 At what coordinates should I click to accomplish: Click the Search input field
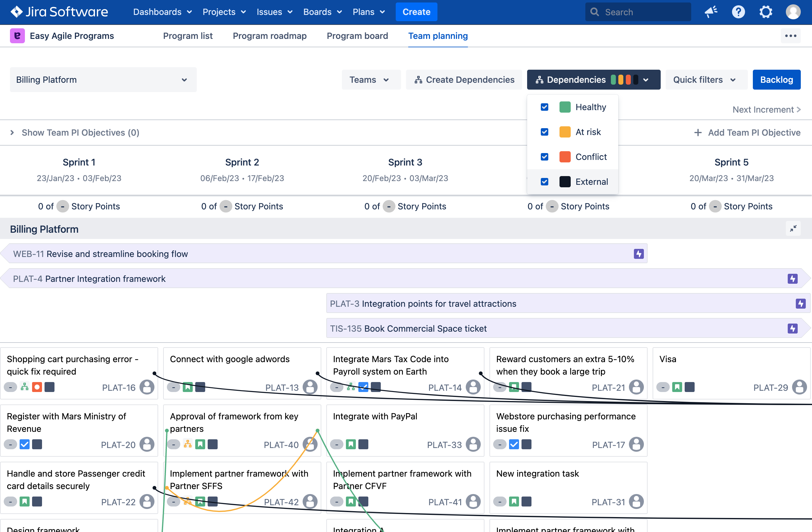(638, 12)
